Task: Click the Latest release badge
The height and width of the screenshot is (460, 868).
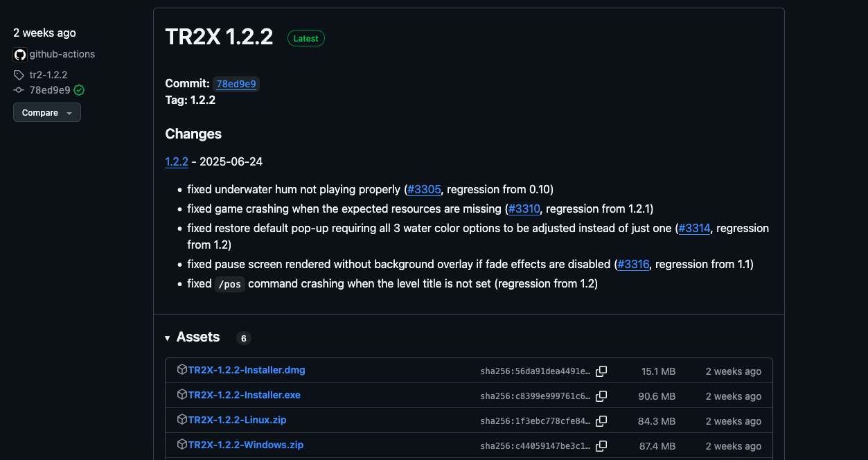Action: point(306,39)
